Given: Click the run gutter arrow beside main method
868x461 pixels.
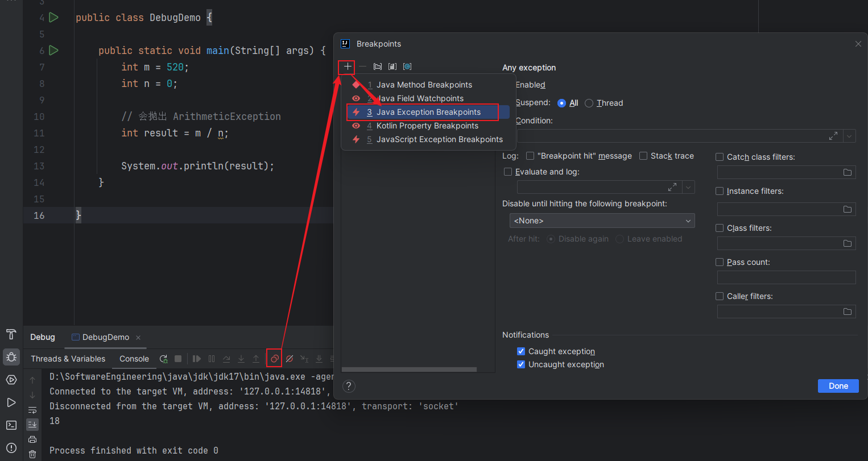Looking at the screenshot, I should coord(53,51).
